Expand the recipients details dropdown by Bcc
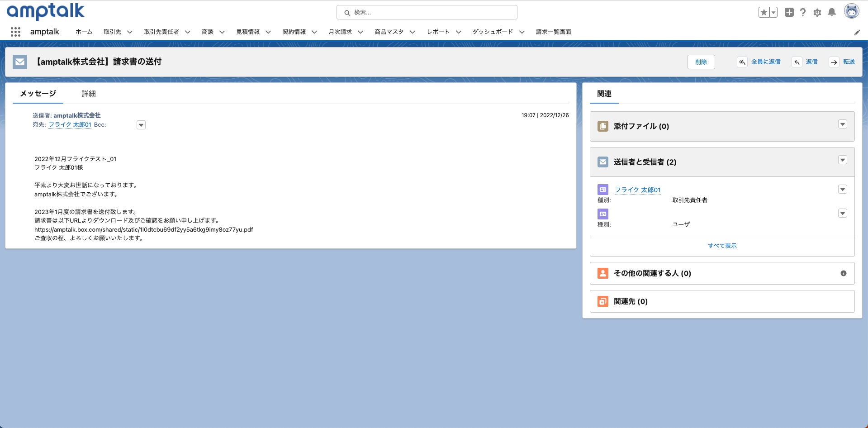Screen dimensions: 868x428 [x=141, y=125]
